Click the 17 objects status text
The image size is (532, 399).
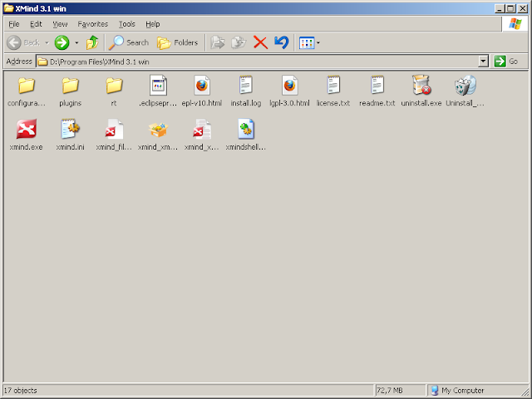(x=20, y=391)
